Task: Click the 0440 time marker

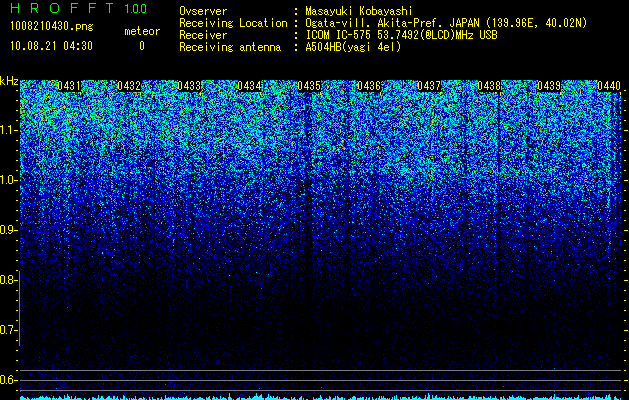Action: tap(609, 86)
